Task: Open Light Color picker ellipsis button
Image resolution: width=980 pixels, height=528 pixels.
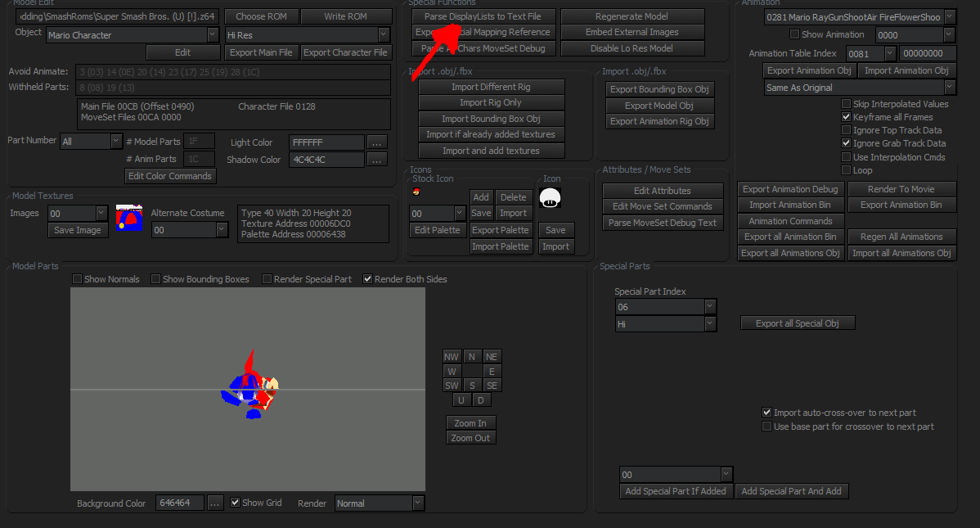Action: pos(377,142)
